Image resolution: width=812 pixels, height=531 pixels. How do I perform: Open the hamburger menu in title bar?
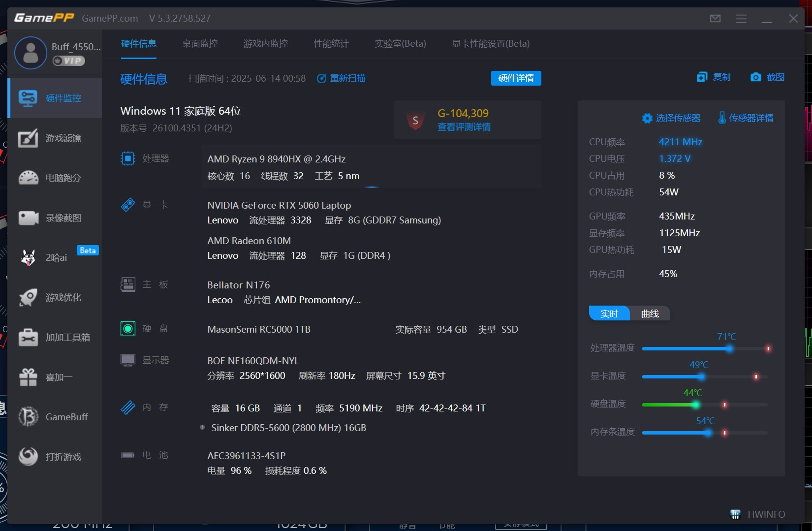(741, 18)
